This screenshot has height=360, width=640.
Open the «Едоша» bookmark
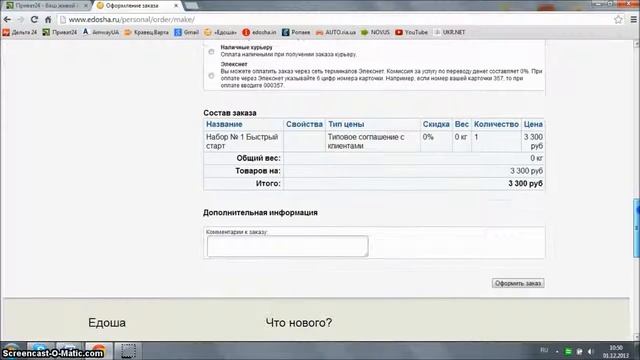point(220,32)
